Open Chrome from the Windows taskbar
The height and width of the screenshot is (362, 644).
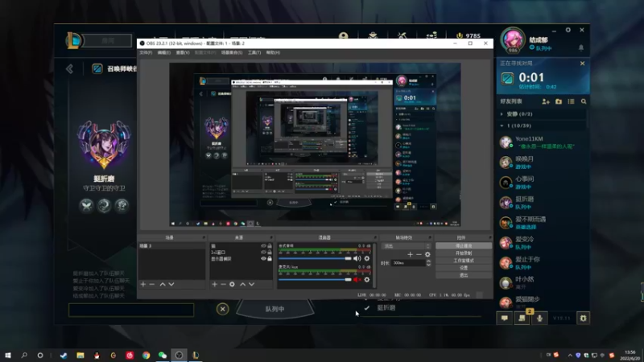click(147, 356)
